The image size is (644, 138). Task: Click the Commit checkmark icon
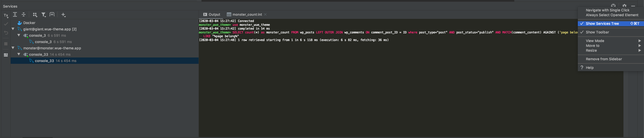(6, 24)
